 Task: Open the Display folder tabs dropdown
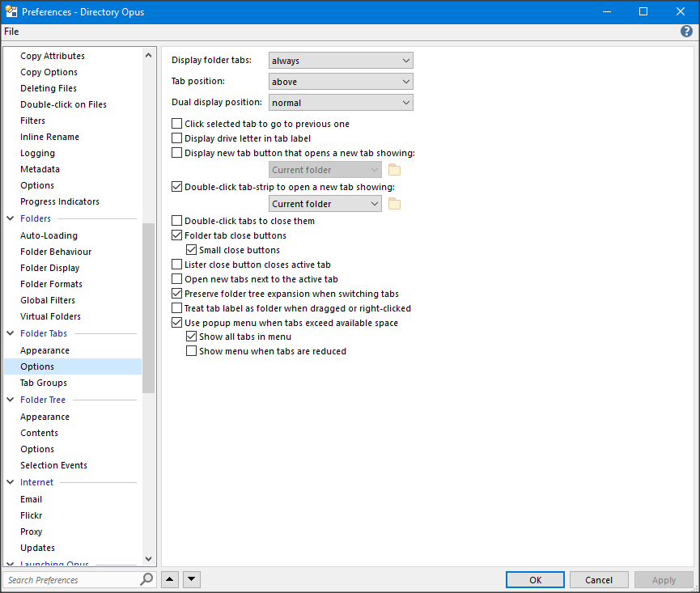pyautogui.click(x=341, y=61)
